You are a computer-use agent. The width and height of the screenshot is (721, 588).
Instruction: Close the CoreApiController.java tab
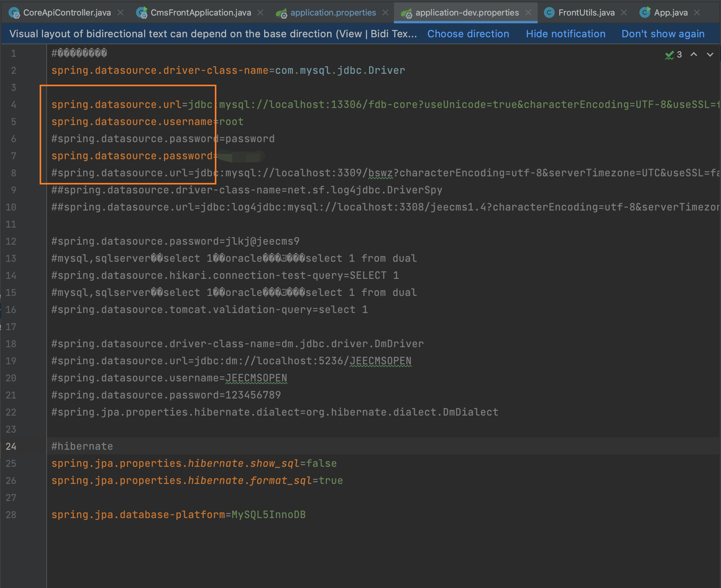pos(120,13)
